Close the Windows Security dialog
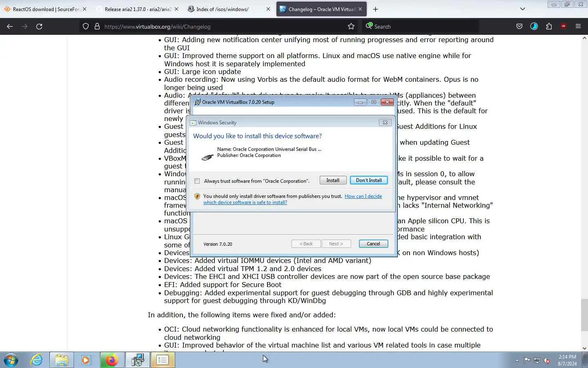This screenshot has width=588, height=368. point(385,122)
